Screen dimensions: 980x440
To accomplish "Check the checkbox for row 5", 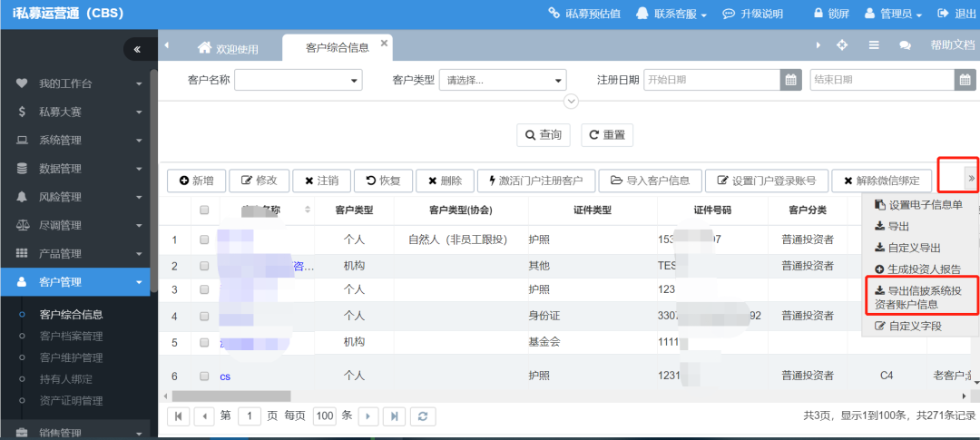I will [204, 343].
